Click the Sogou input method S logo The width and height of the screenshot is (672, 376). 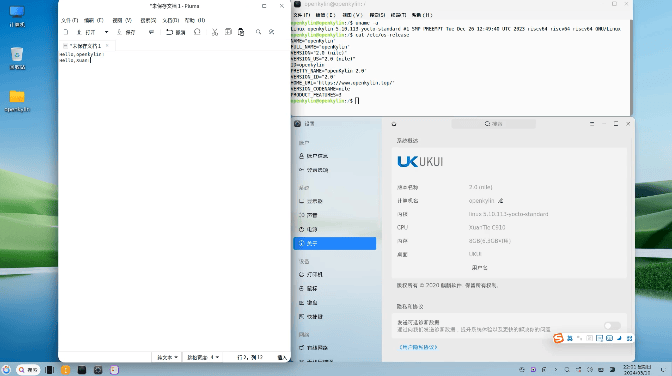pyautogui.click(x=558, y=338)
